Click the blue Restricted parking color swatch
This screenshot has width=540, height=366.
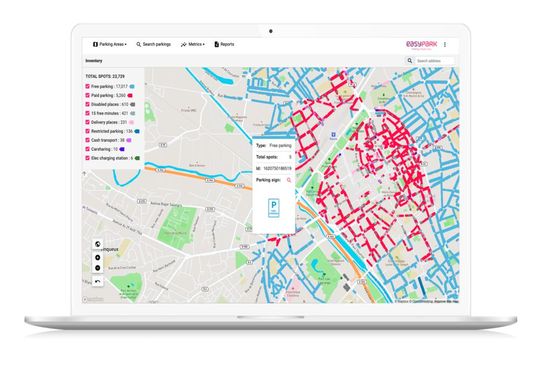137,131
